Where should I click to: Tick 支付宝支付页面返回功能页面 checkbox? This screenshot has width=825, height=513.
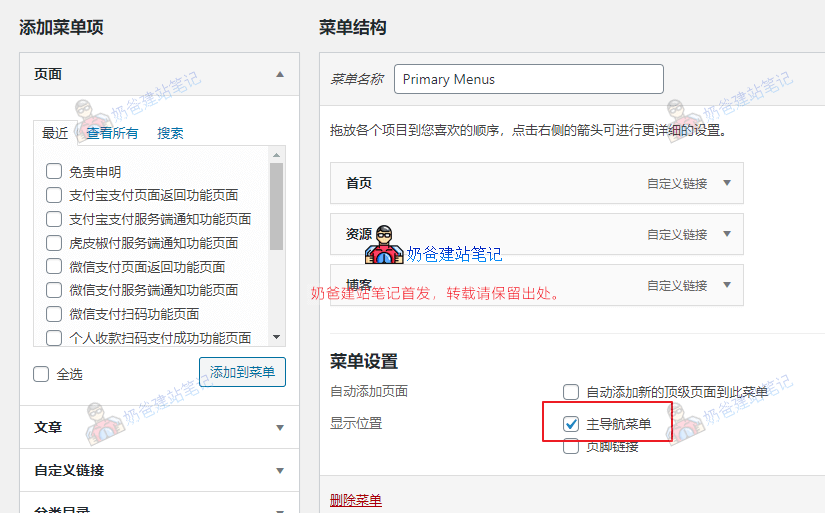pos(54,195)
